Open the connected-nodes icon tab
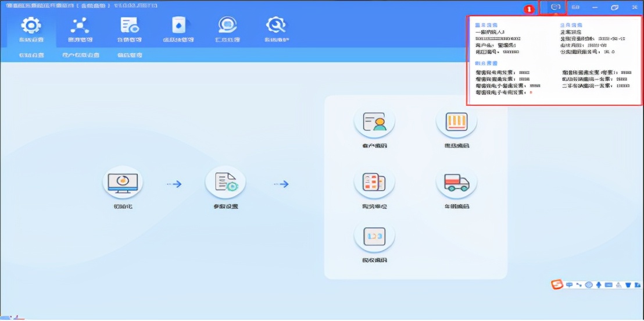 (80, 30)
